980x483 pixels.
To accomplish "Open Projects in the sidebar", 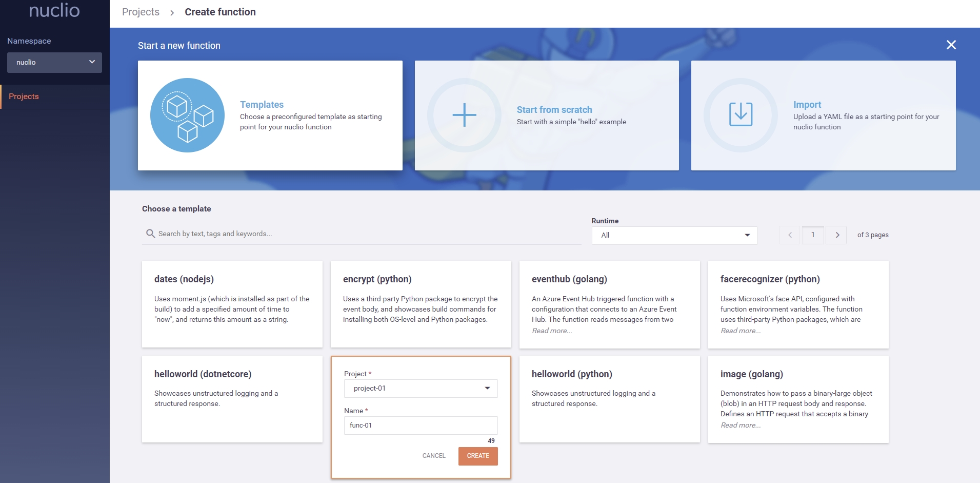I will point(24,96).
